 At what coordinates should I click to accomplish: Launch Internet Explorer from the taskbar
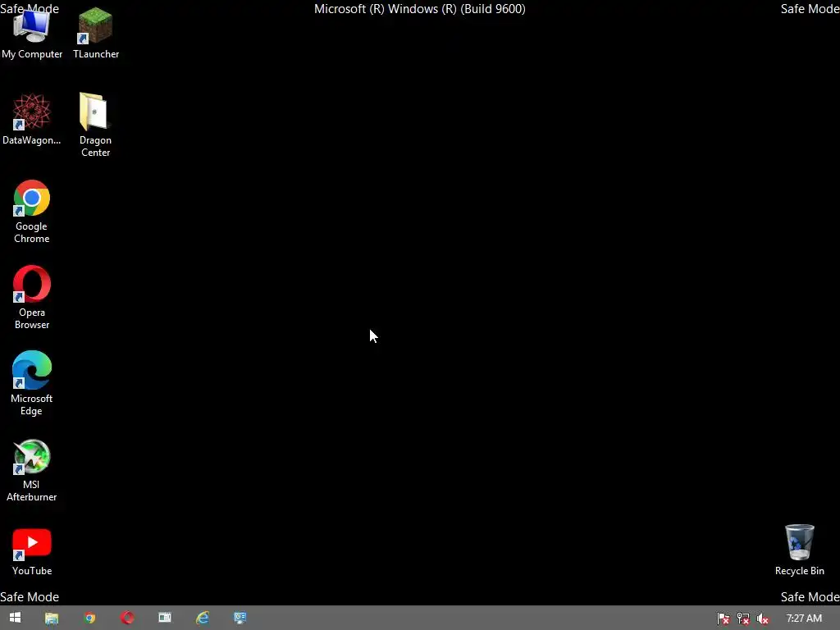pyautogui.click(x=203, y=619)
